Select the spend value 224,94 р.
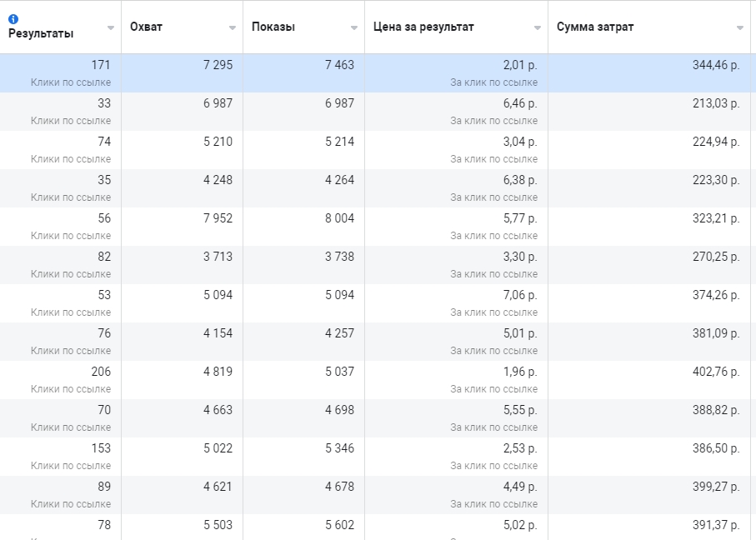Image resolution: width=756 pixels, height=540 pixels. pyautogui.click(x=716, y=142)
